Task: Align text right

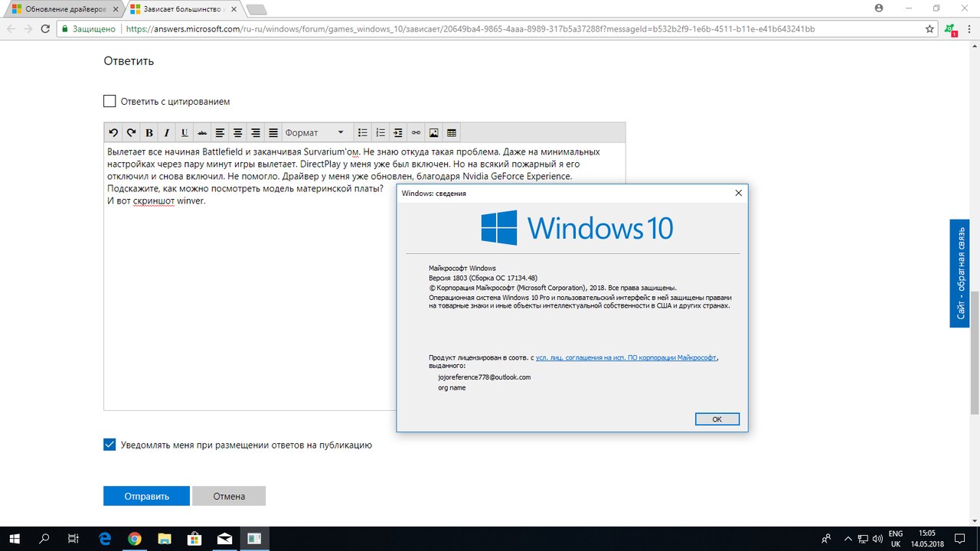Action: [256, 132]
